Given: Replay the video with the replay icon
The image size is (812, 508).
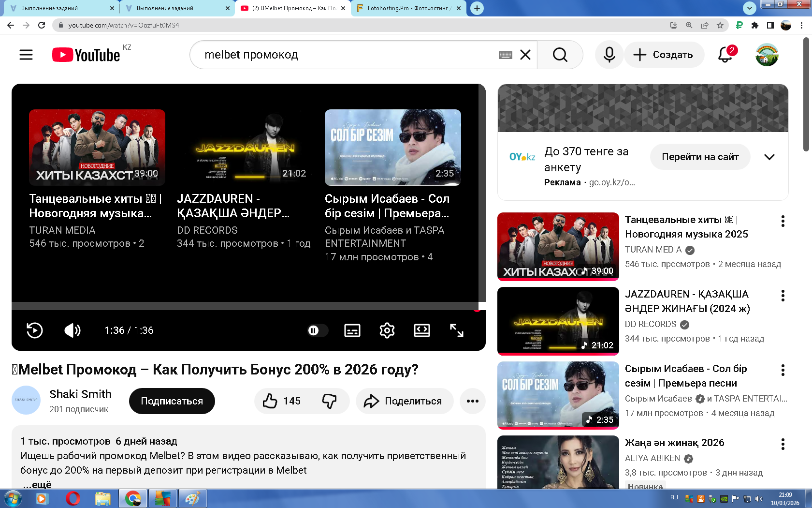Looking at the screenshot, I should coord(35,330).
